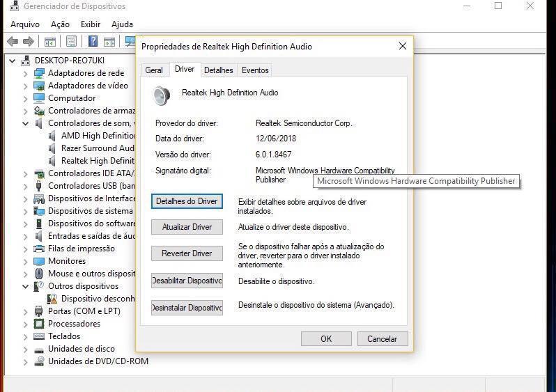Expand the Processadores node chevron
Image resolution: width=556 pixels, height=392 pixels.
coord(25,324)
